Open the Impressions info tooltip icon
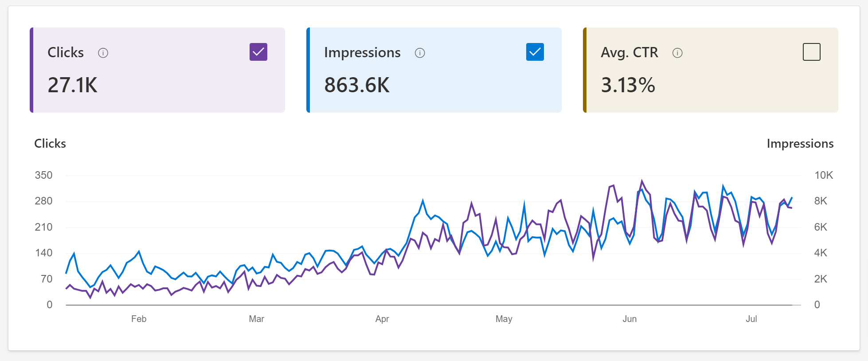 tap(420, 53)
